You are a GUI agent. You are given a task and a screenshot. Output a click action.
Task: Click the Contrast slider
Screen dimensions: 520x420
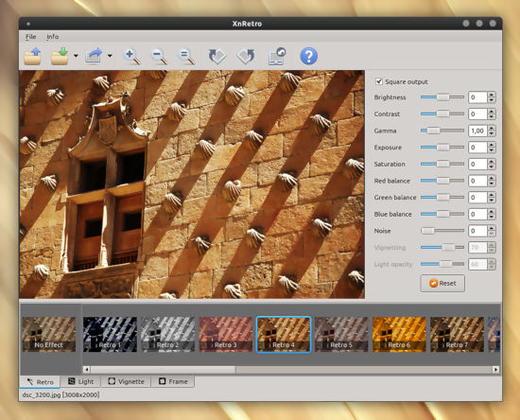pyautogui.click(x=442, y=114)
